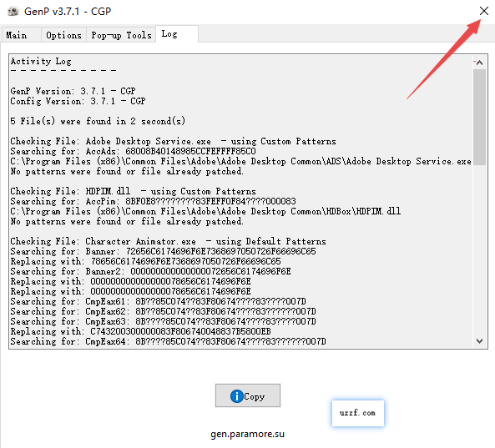Click 'Searching for: CmpEax61' line
495x448 pixels.
[158, 301]
